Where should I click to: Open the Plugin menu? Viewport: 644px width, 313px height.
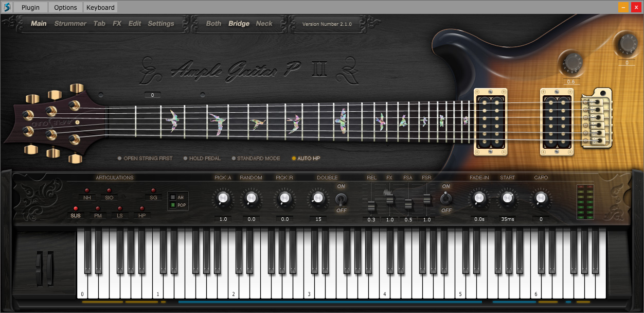point(30,7)
